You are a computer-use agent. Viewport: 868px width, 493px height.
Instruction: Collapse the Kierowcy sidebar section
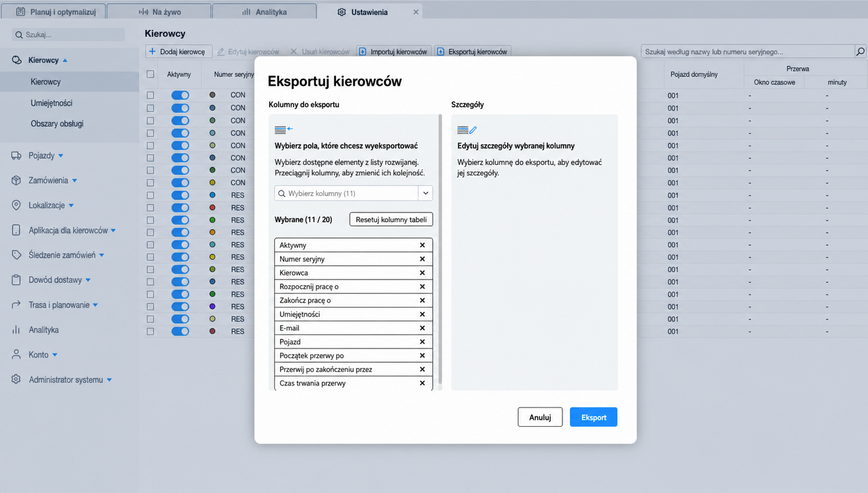coord(65,60)
